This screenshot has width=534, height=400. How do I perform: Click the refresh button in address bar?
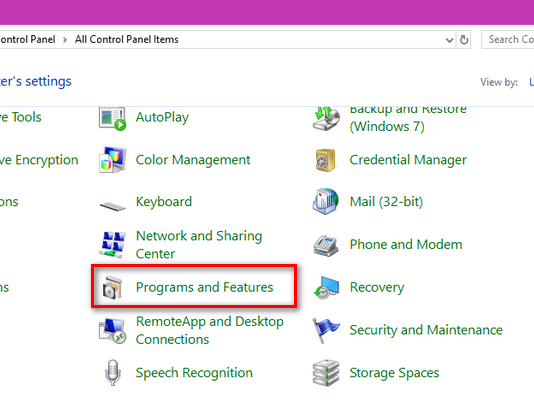pyautogui.click(x=464, y=40)
